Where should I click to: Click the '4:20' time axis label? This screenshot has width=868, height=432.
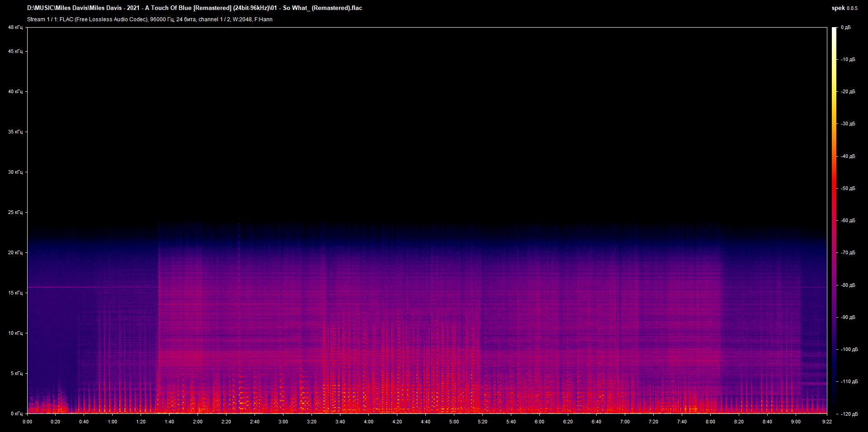tap(397, 422)
